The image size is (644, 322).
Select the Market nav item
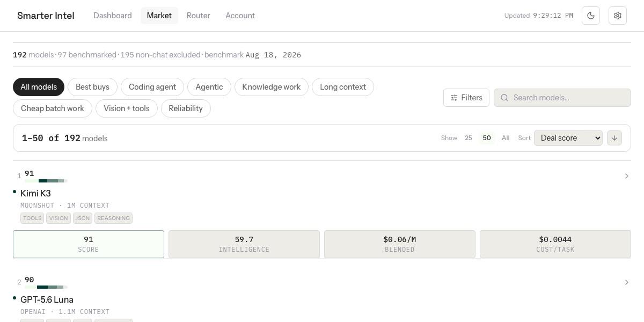[159, 16]
